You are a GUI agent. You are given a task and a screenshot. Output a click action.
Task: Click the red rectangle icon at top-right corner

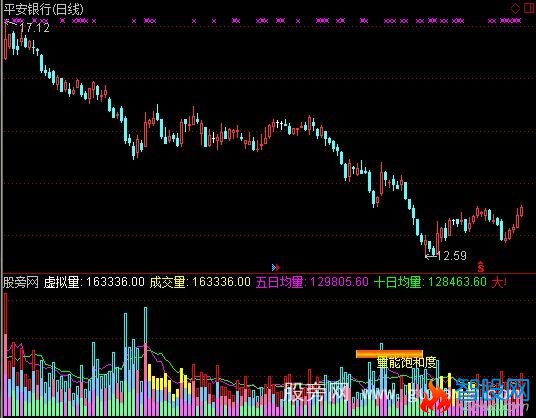click(530, 8)
